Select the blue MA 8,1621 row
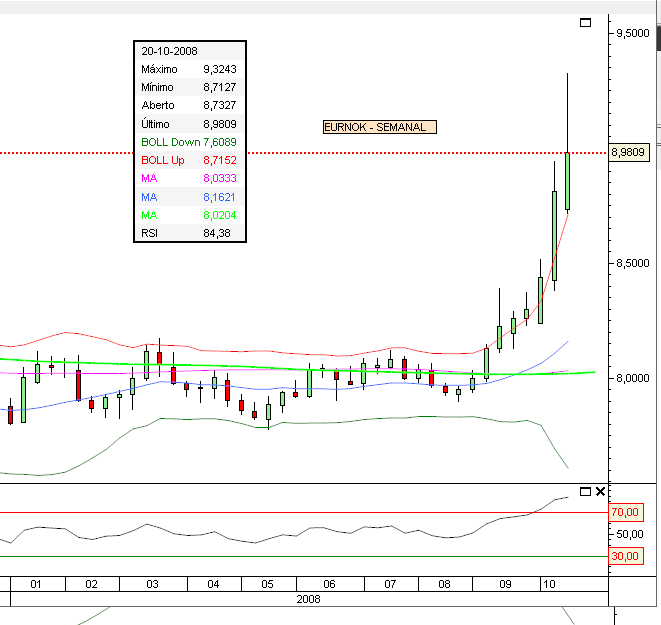This screenshot has height=625, width=661. [x=190, y=197]
